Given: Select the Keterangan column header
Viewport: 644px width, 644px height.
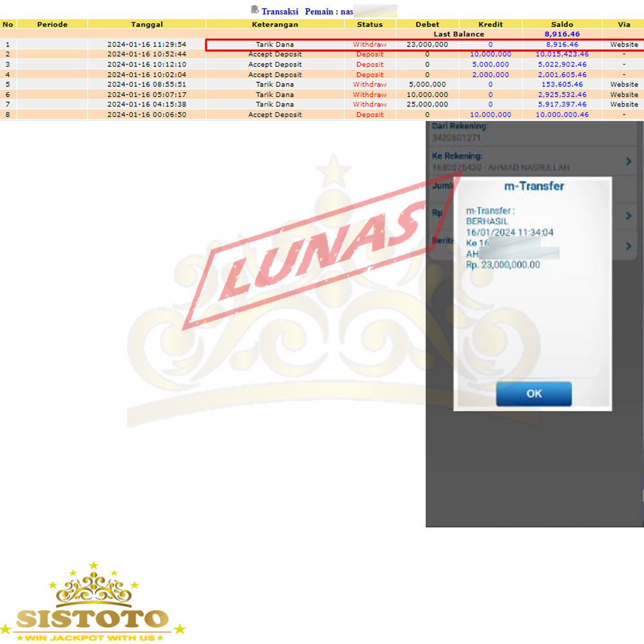Looking at the screenshot, I should click(x=275, y=24).
